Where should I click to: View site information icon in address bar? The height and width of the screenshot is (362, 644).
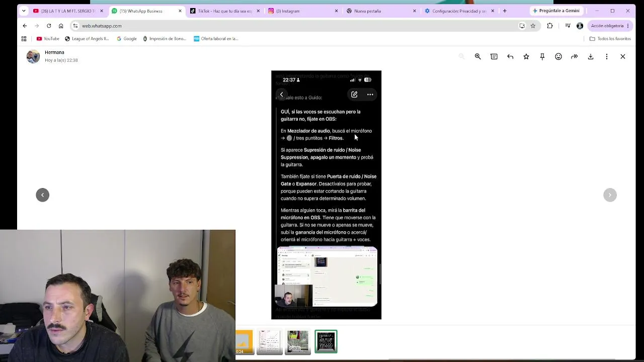75,26
